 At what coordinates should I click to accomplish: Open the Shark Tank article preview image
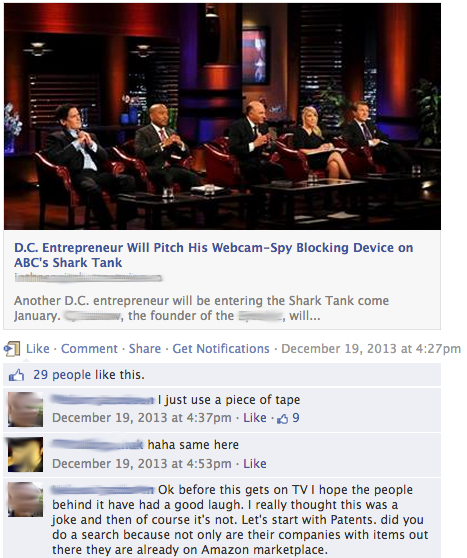point(222,116)
